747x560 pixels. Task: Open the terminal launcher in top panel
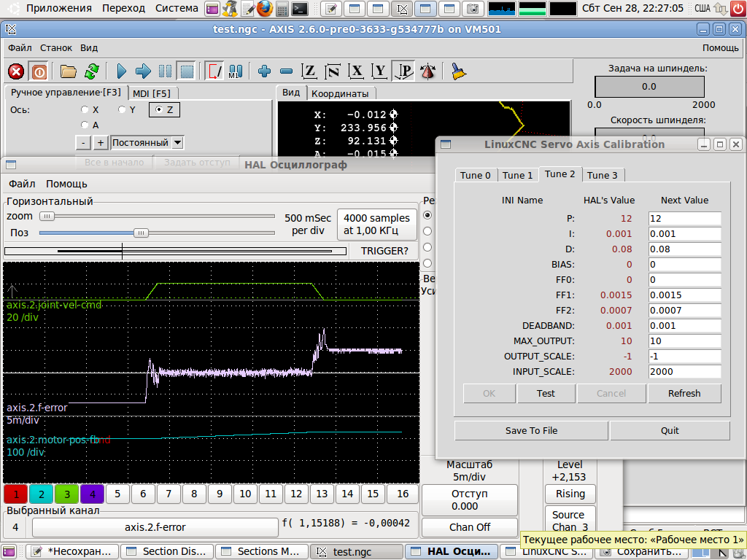(300, 8)
